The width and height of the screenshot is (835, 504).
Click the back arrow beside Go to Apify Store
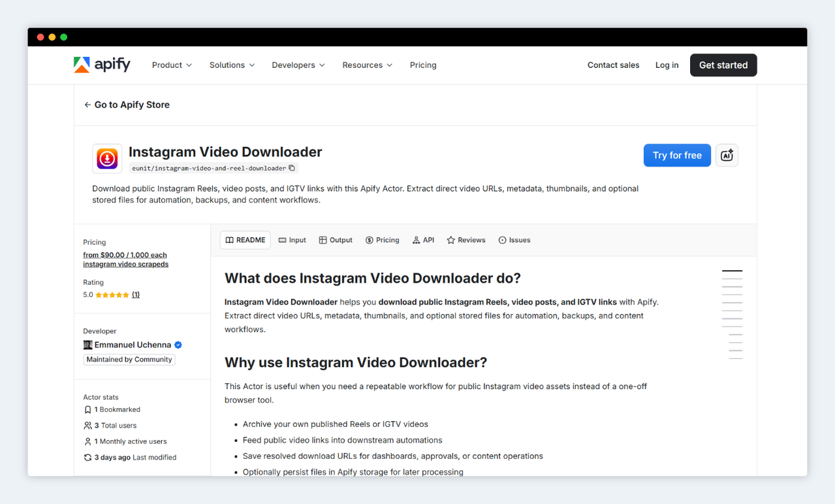[87, 104]
